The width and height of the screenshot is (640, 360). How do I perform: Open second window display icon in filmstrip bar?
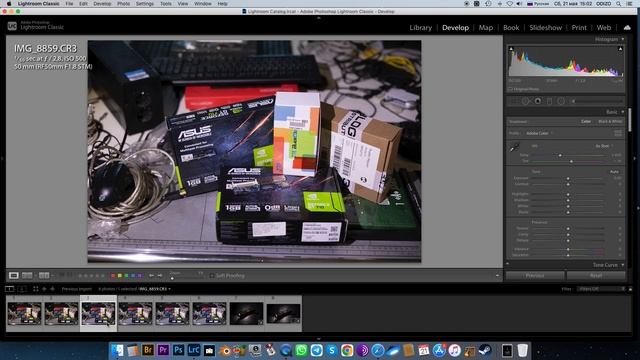[x=22, y=289]
